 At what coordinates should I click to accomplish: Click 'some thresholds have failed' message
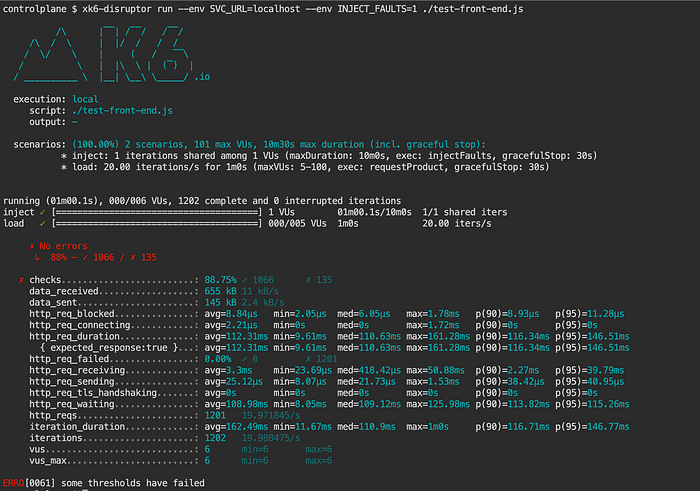133,483
